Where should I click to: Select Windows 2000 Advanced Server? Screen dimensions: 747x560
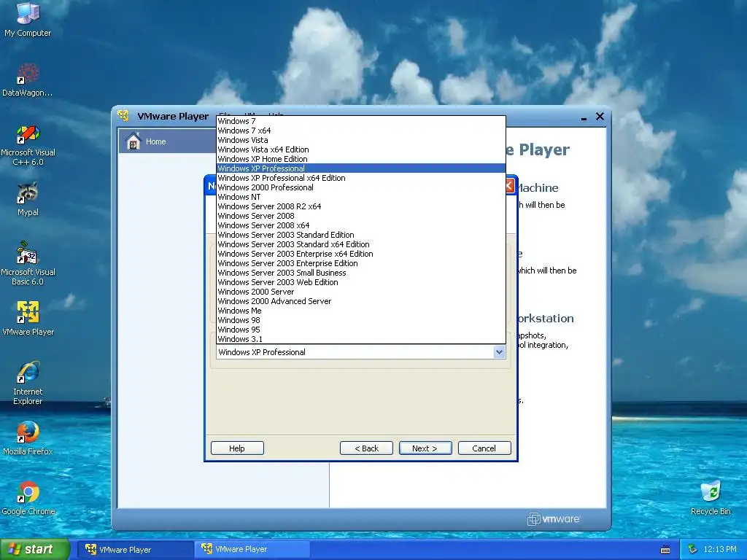tap(360, 301)
